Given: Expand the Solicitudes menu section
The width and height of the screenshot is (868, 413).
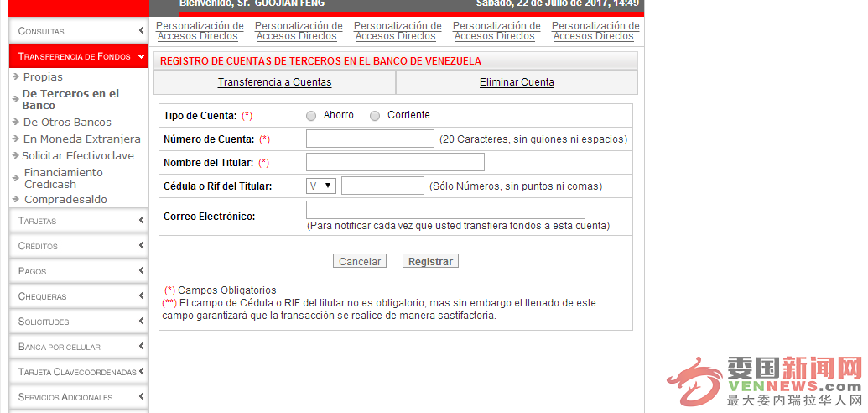Looking at the screenshot, I should 79,322.
